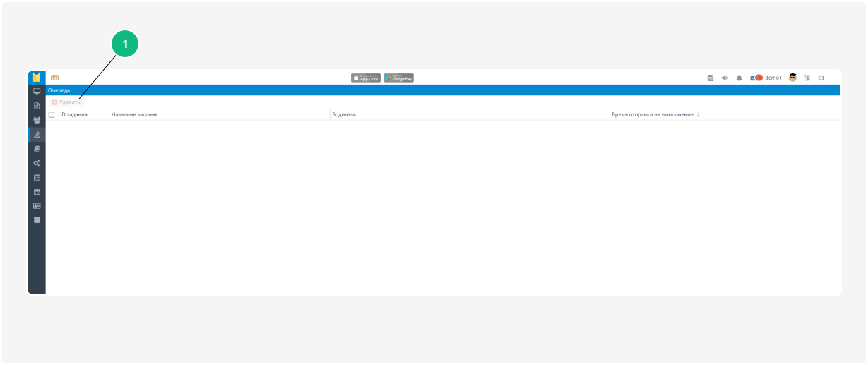868x365 pixels.
Task: Click the power logout icon
Action: pyautogui.click(x=821, y=78)
